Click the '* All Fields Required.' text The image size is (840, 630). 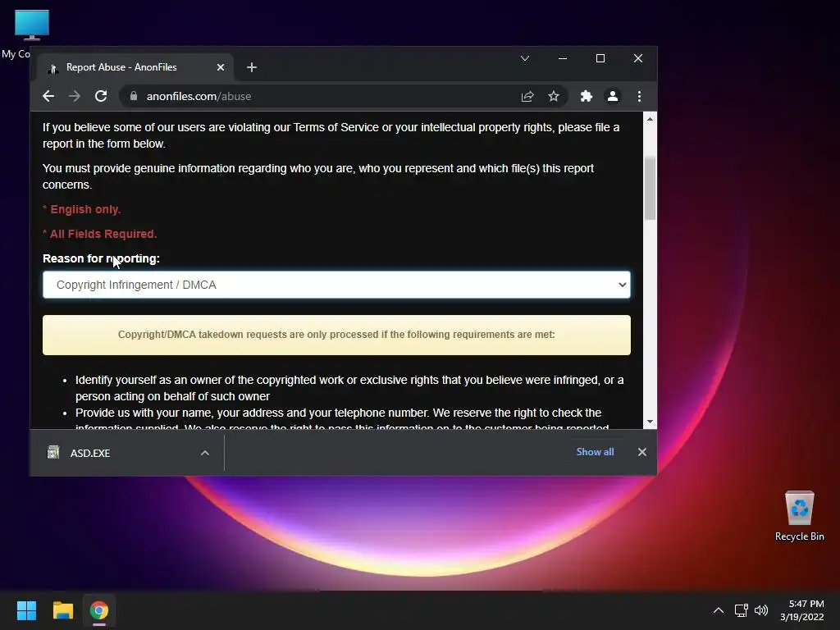[x=99, y=234]
